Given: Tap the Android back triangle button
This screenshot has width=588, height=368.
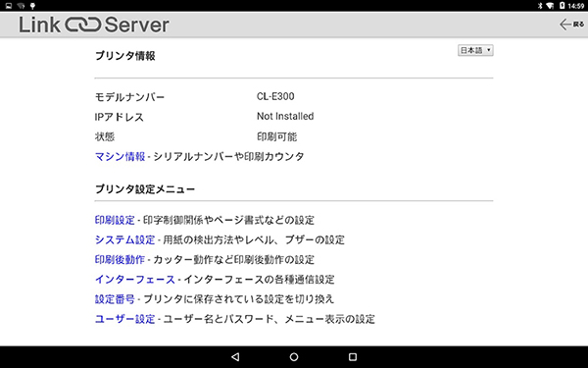Looking at the screenshot, I should (235, 357).
